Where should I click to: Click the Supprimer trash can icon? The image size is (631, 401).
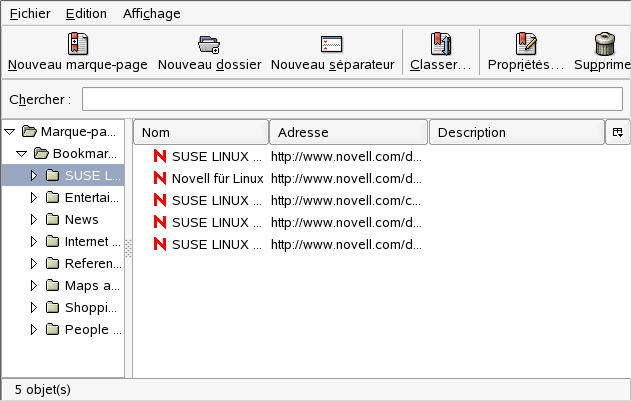coord(604,44)
